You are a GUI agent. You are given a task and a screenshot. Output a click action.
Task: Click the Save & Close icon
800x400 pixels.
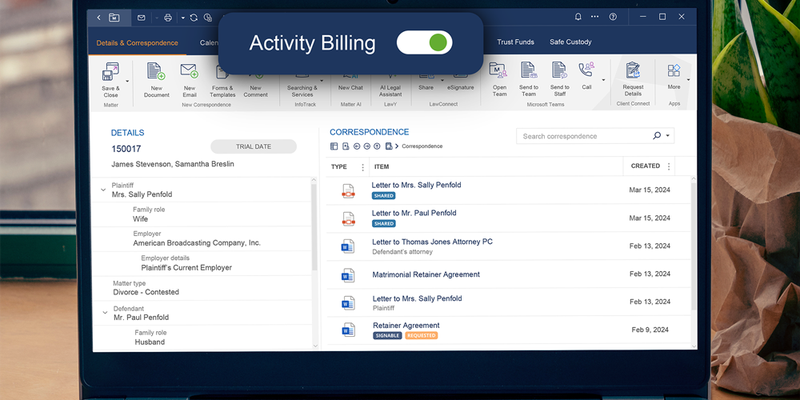110,71
